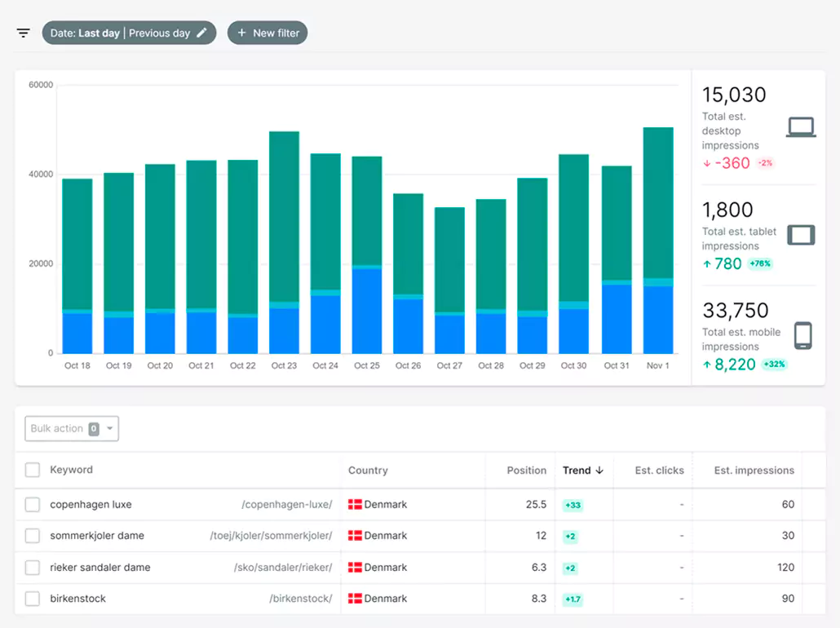840x628 pixels.
Task: Click Denmark flag in birkenstock row
Action: pyautogui.click(x=355, y=599)
